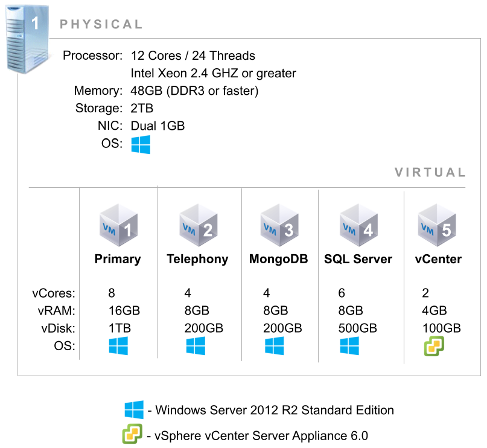Click the Windows icon under Telephony column
Image resolution: width=487 pixels, height=448 pixels.
196,346
